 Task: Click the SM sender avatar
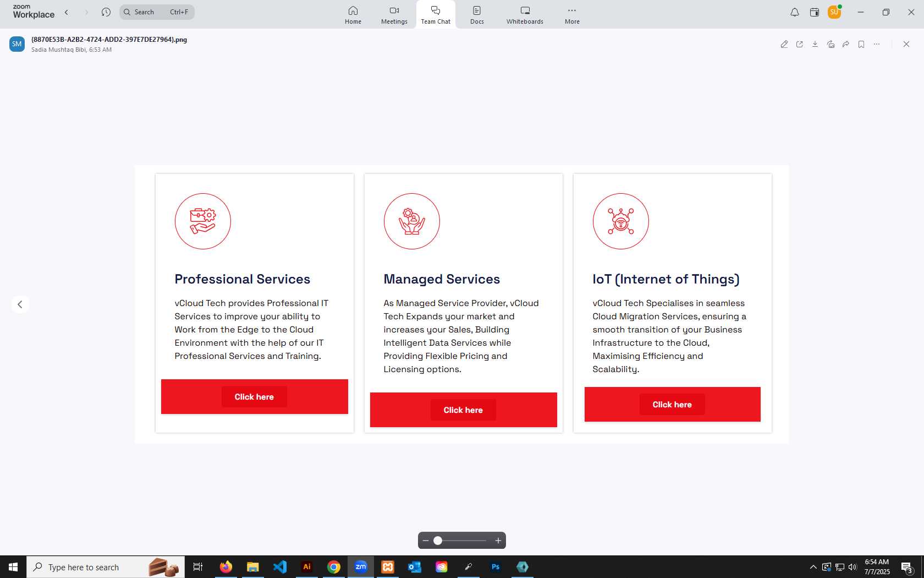click(17, 44)
